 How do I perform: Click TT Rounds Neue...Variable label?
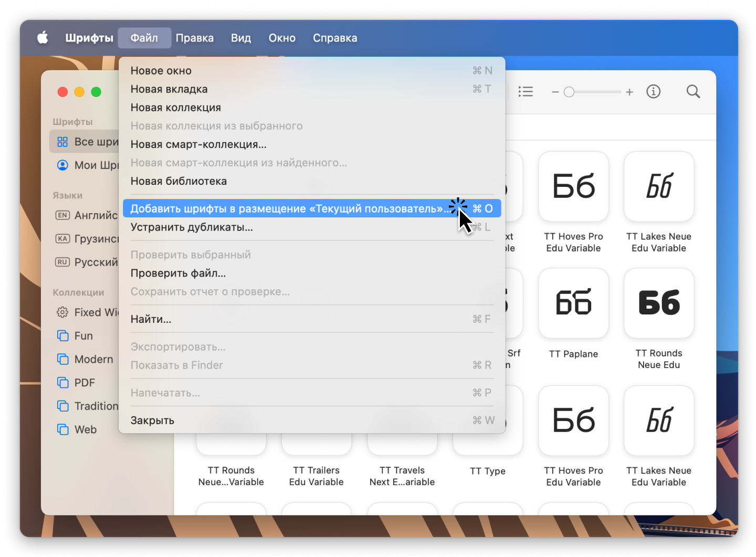(231, 476)
